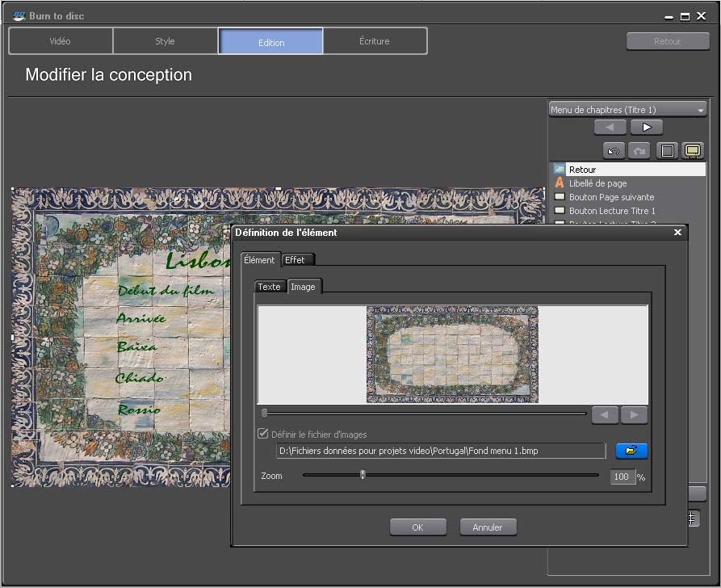Image resolution: width=721 pixels, height=588 pixels.
Task: Confirm dialog with OK button
Action: [417, 527]
